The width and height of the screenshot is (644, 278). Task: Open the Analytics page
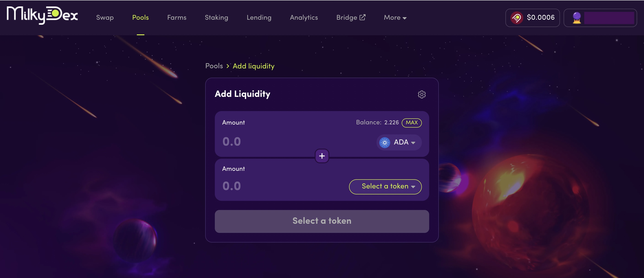click(x=304, y=17)
